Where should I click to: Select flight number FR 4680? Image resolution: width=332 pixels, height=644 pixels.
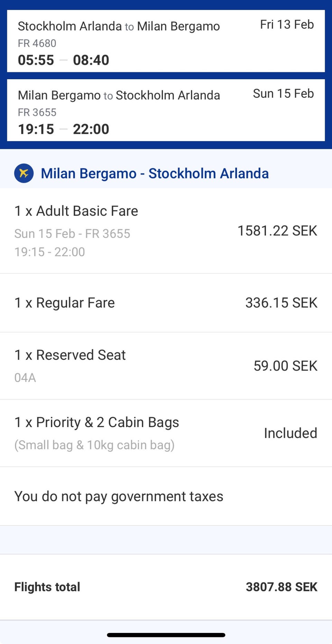(x=37, y=43)
